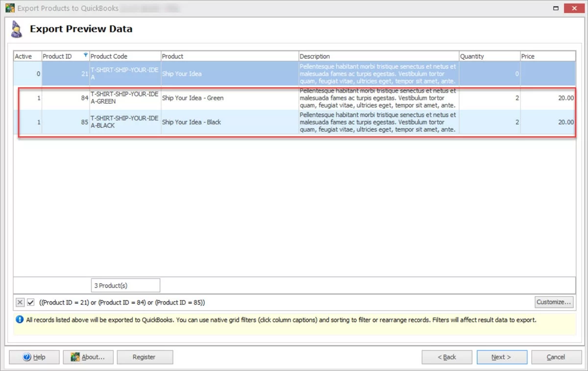Click the Product ID column filter icon
The width and height of the screenshot is (588, 371).
click(x=86, y=55)
